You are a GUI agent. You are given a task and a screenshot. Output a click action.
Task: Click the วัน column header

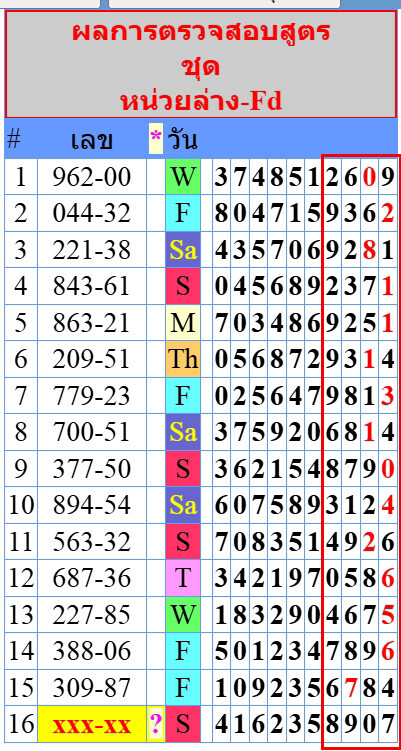coord(182,140)
